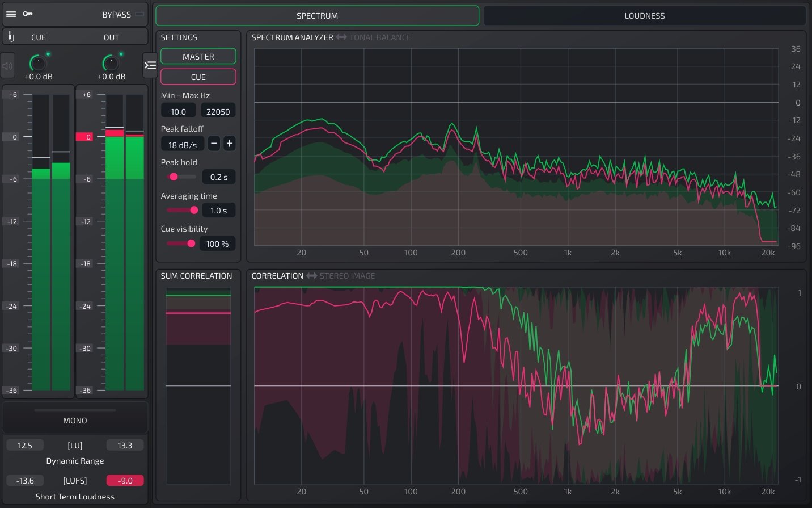Switch view using the Spectrum Analyzer swap arrows
Image resolution: width=812 pixels, height=508 pixels.
(341, 37)
